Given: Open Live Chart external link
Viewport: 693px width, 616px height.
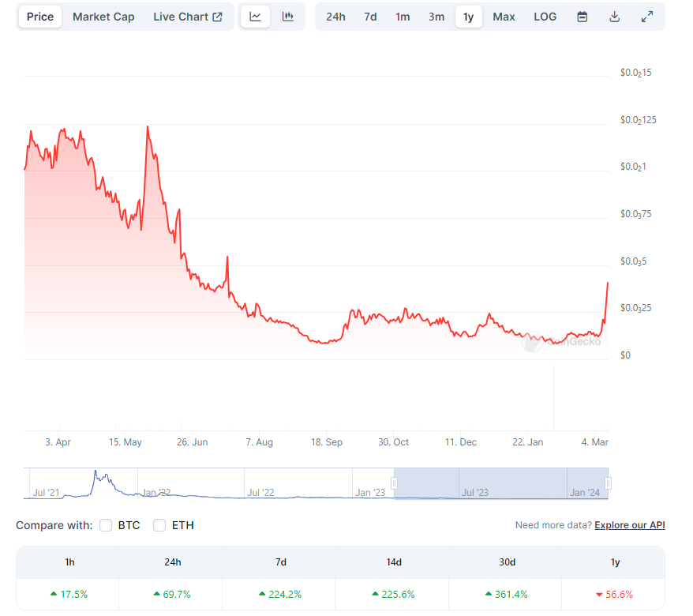Looking at the screenshot, I should point(188,17).
